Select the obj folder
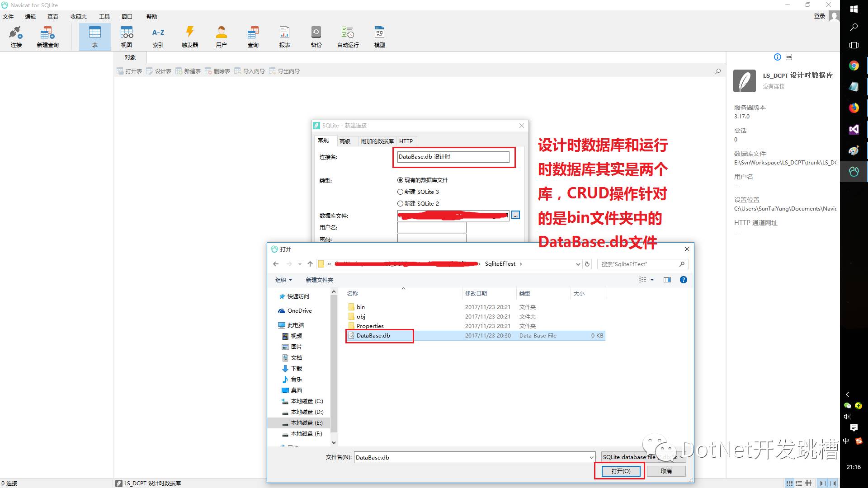Image resolution: width=868 pixels, height=488 pixels. click(361, 316)
